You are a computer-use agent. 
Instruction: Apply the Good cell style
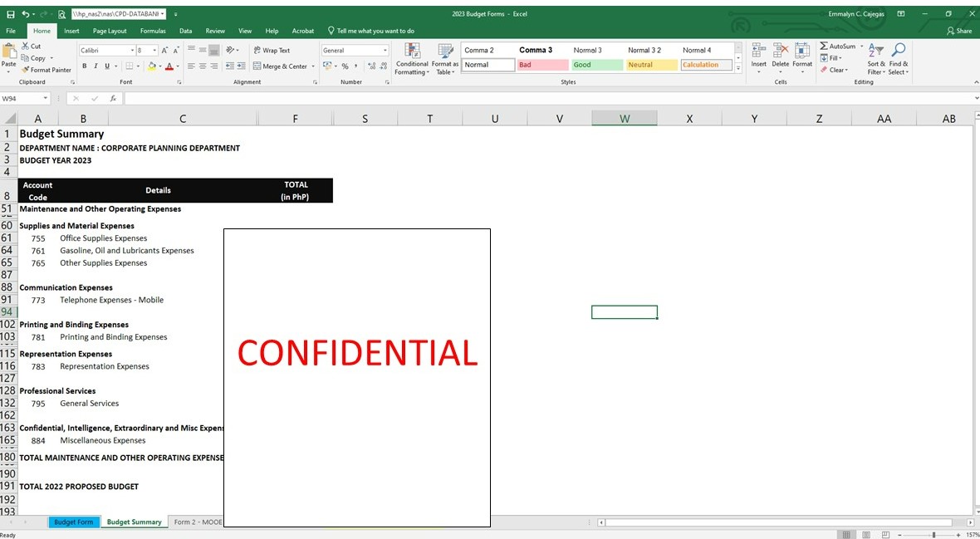[597, 65]
